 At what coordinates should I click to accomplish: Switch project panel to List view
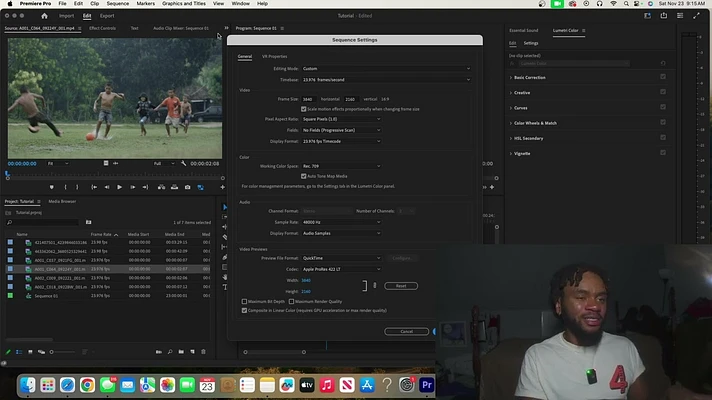19,352
